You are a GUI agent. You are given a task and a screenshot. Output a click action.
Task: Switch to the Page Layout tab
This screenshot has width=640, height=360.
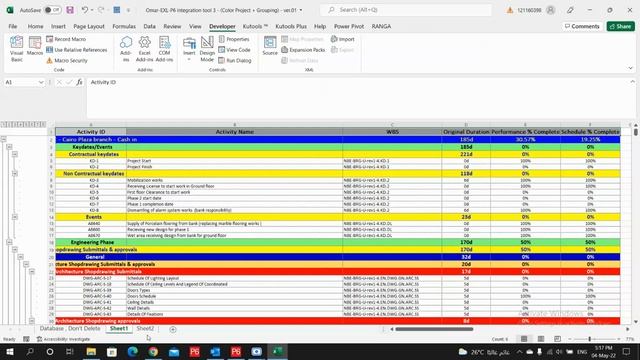89,26
